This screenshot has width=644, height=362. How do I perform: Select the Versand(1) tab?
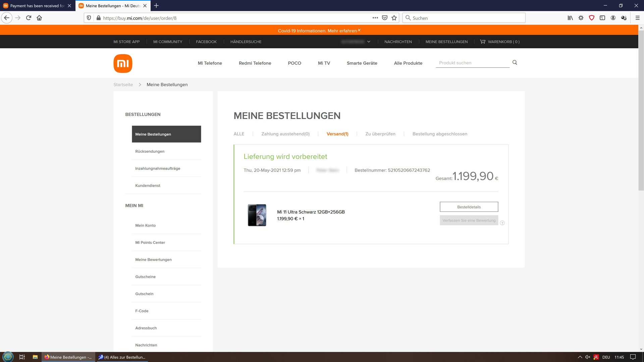click(x=337, y=134)
